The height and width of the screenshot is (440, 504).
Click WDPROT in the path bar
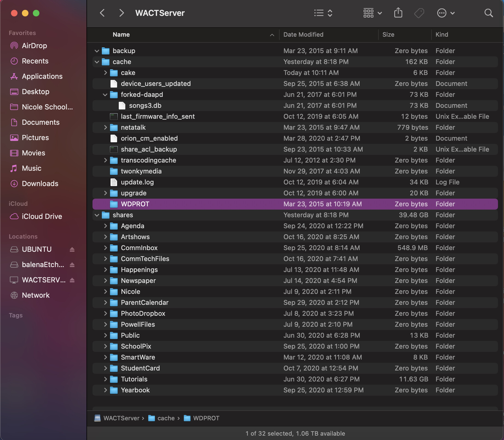[x=201, y=418]
